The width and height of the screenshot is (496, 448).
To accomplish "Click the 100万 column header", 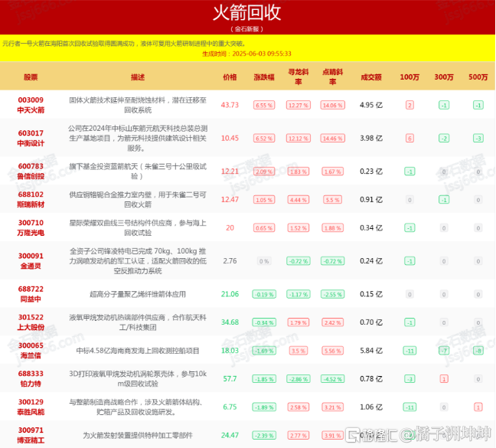I will pyautogui.click(x=410, y=77).
